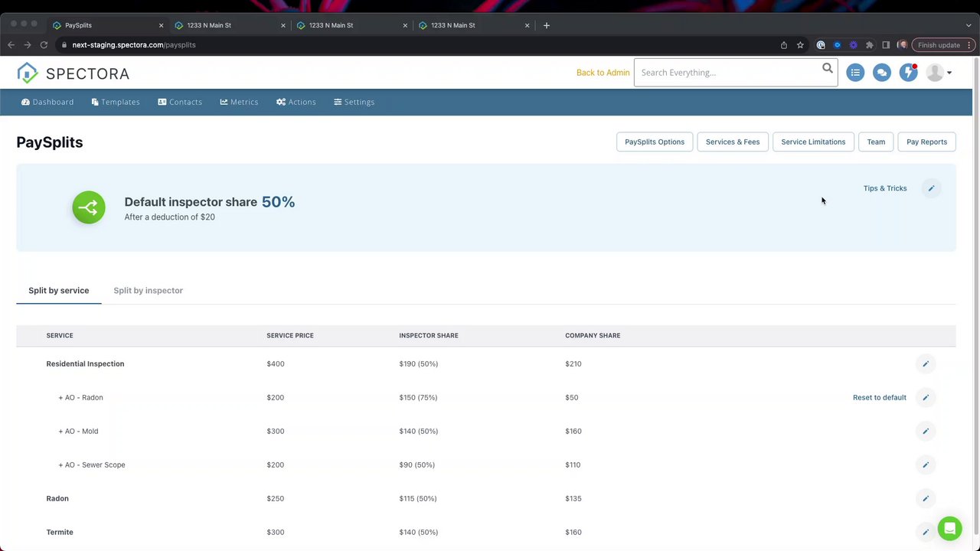Click the Inspector Share column header
The height and width of the screenshot is (551, 980).
(x=429, y=336)
